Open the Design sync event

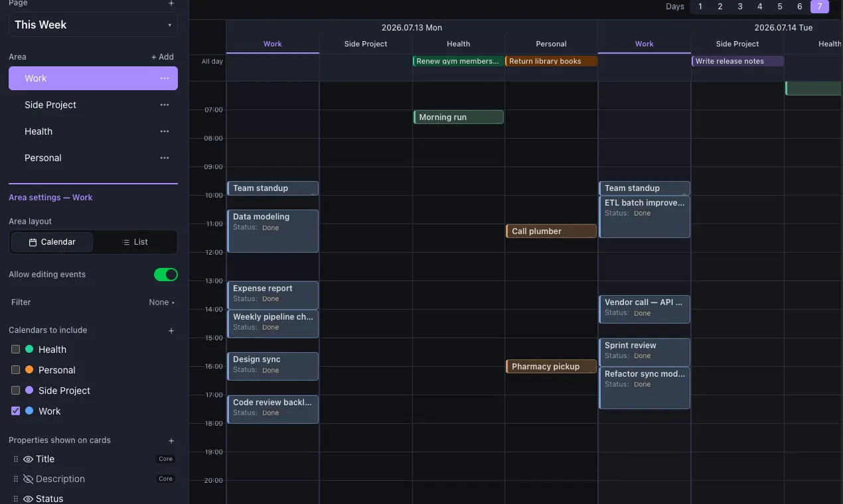pyautogui.click(x=273, y=366)
